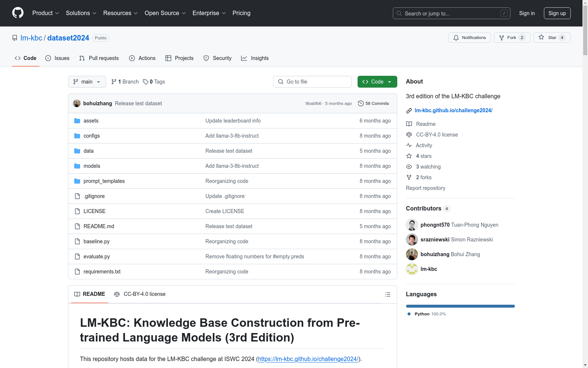Open lm-kbc.github.io/challenge2024 About link
588x368 pixels.
tap(453, 110)
